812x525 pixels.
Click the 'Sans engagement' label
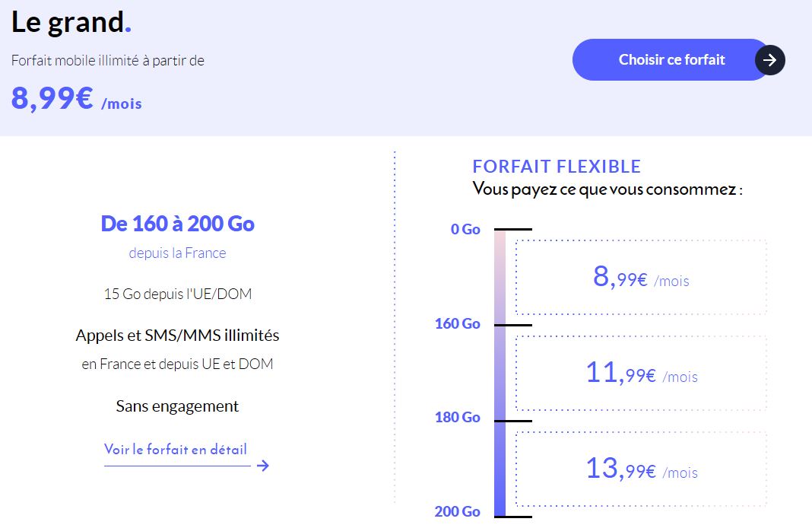177,406
